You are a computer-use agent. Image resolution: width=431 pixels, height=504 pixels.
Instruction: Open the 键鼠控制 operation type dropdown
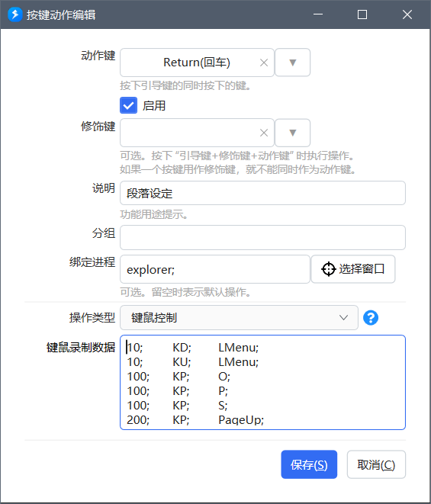239,318
